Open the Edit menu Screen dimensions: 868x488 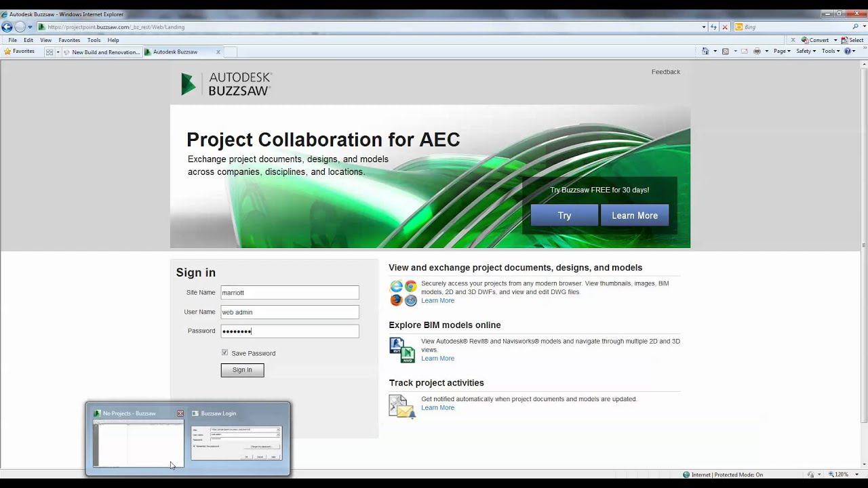[28, 40]
